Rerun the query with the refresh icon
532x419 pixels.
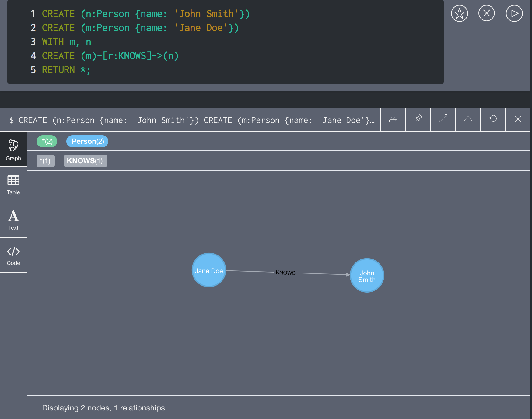tap(493, 119)
